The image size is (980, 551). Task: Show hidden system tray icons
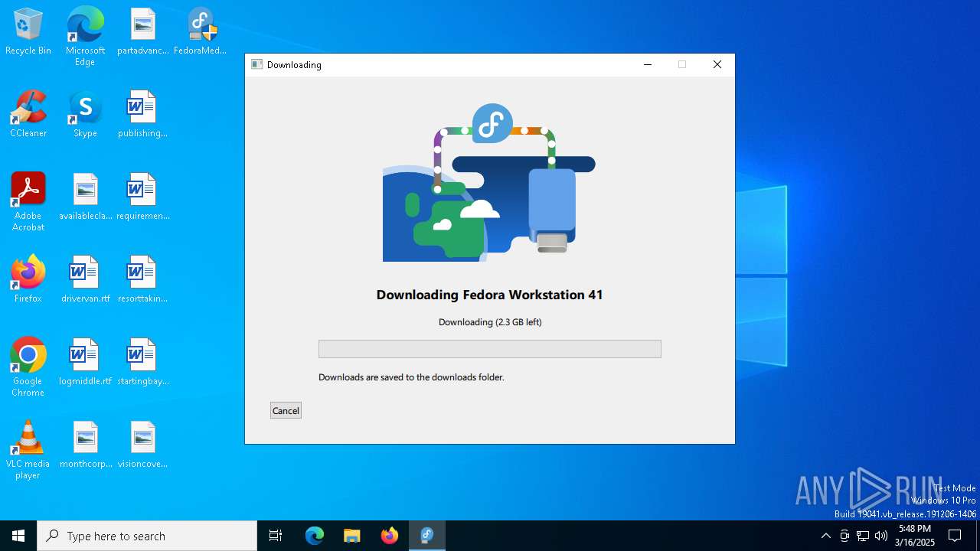point(825,536)
